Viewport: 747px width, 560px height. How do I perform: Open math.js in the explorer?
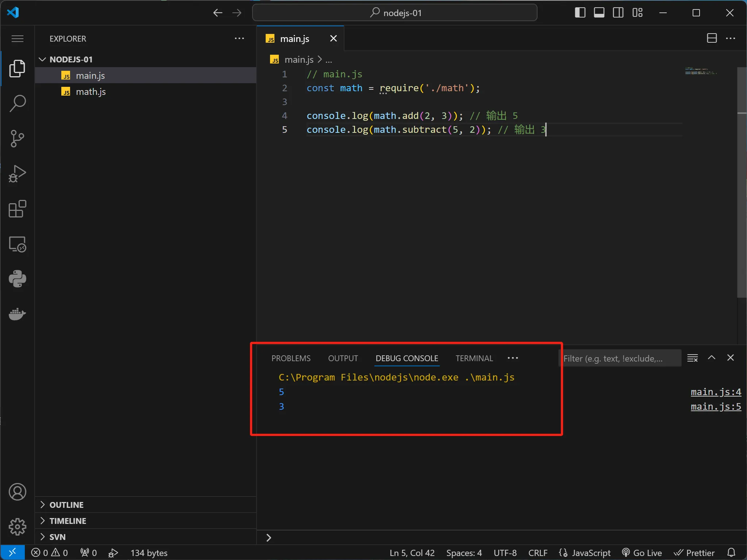[146, 92]
